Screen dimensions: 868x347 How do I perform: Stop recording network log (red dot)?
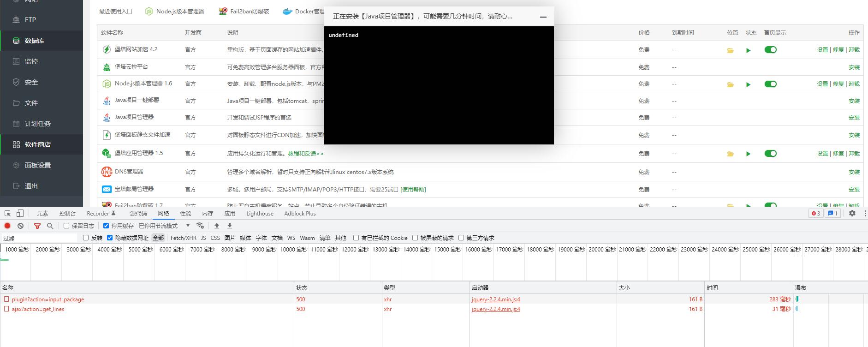(7, 226)
